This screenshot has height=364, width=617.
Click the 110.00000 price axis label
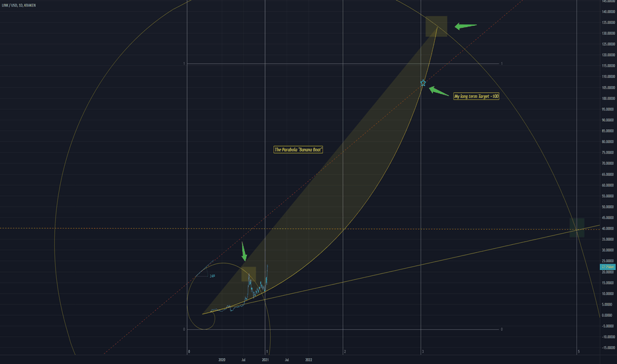click(608, 77)
